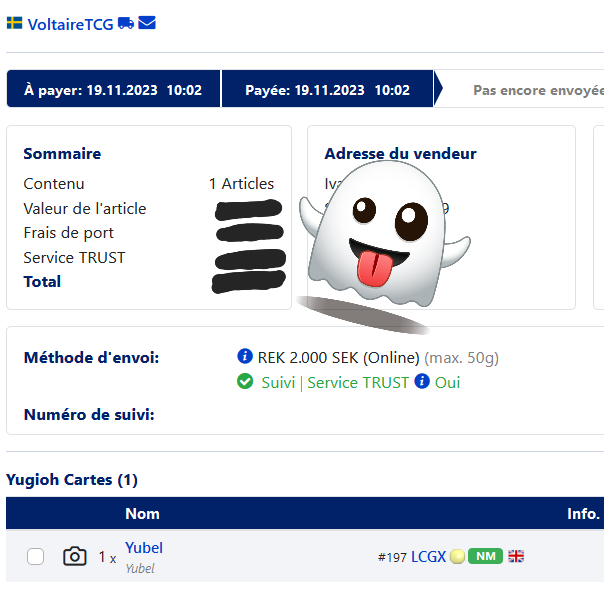Image resolution: width=604 pixels, height=594 pixels.
Task: Click the yellow rarity dot icon
Action: pos(457,557)
